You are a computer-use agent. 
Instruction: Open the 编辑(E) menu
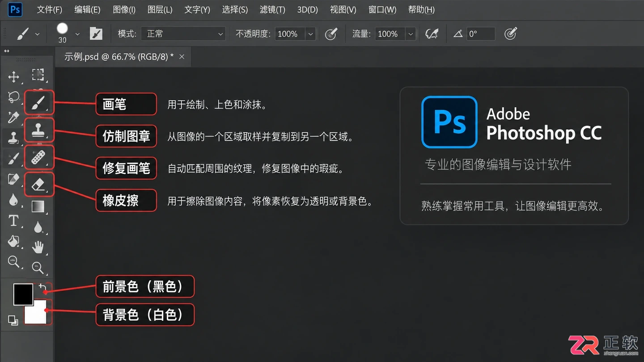87,10
